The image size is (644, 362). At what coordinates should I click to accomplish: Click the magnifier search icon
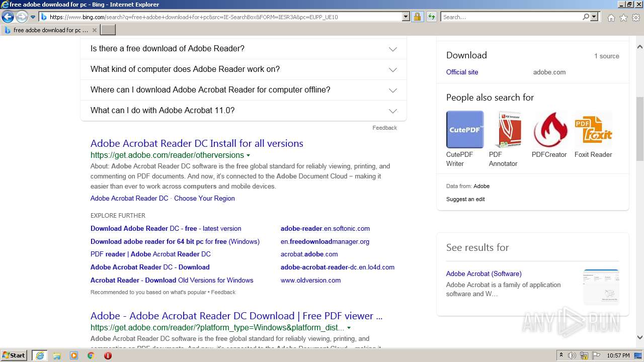586,17
